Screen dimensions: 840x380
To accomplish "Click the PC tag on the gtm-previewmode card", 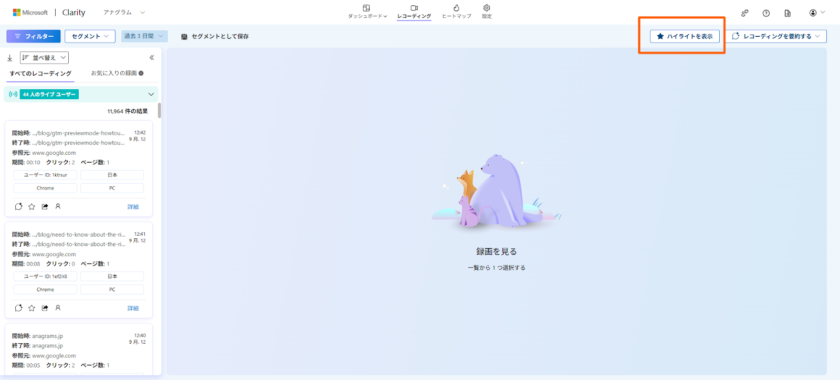I will point(112,188).
